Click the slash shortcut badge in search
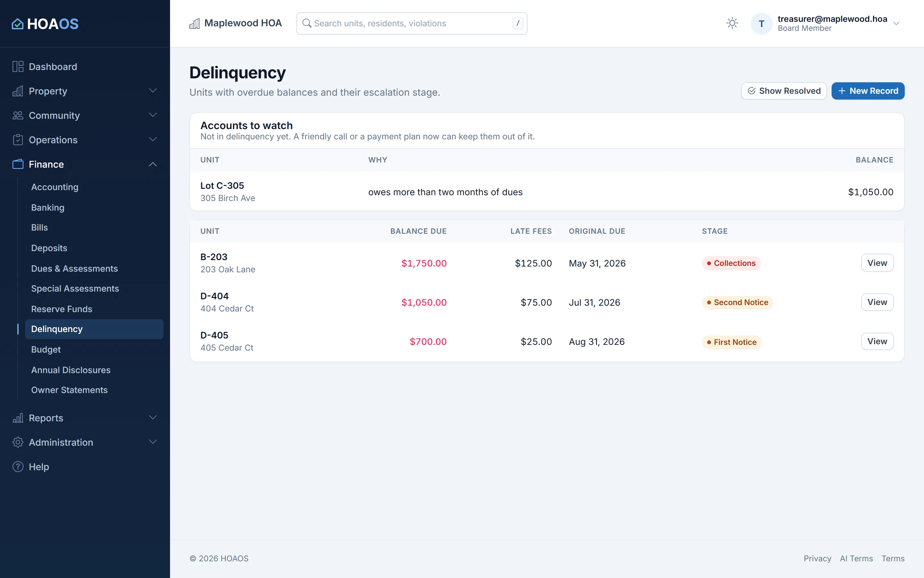 pyautogui.click(x=518, y=23)
